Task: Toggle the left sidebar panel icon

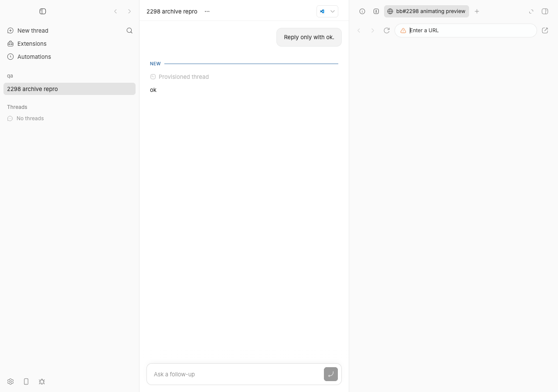Action: pyautogui.click(x=43, y=11)
